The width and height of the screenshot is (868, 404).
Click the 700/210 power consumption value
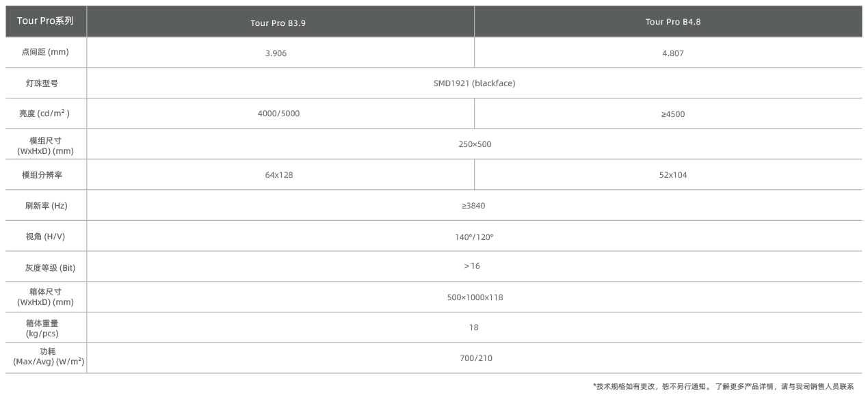tap(475, 358)
